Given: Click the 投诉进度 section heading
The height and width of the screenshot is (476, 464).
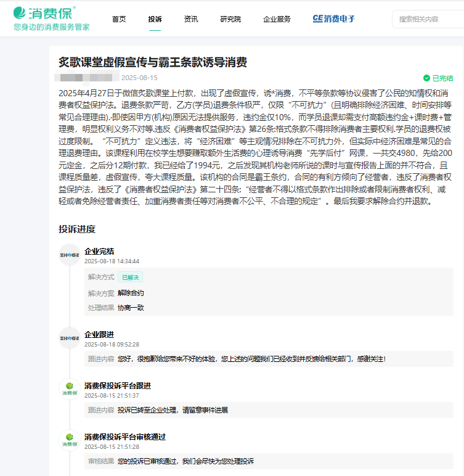Looking at the screenshot, I should click(77, 229).
